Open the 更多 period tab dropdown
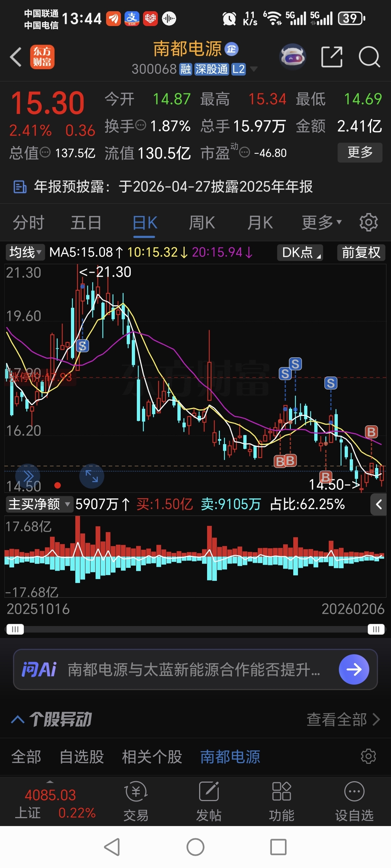 [x=322, y=222]
